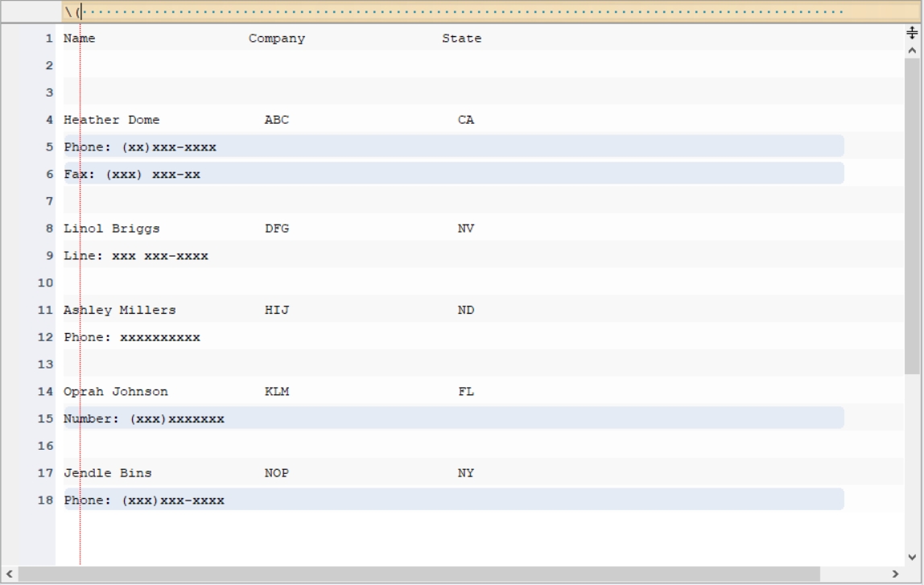Image resolution: width=924 pixels, height=585 pixels.
Task: Click the column ruler at the top
Action: 492,11
